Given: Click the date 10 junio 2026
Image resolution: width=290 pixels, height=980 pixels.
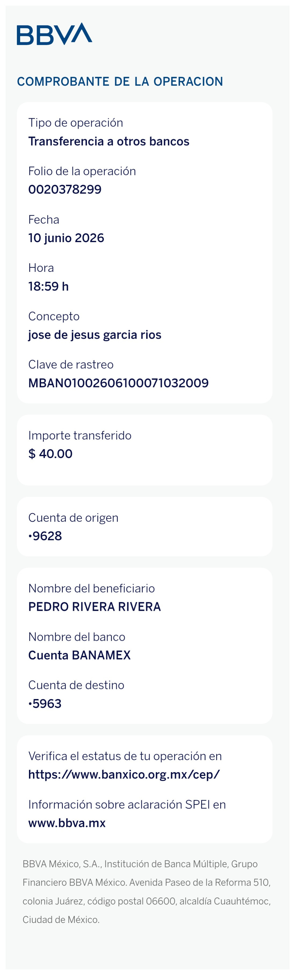Looking at the screenshot, I should pyautogui.click(x=66, y=238).
